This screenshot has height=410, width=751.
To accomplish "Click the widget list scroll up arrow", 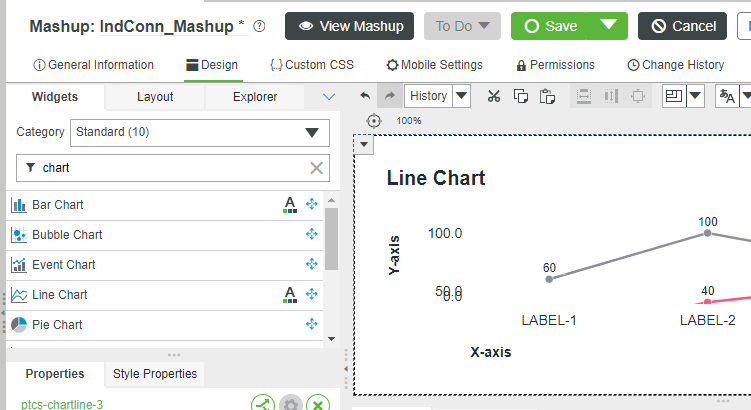I will click(331, 200).
